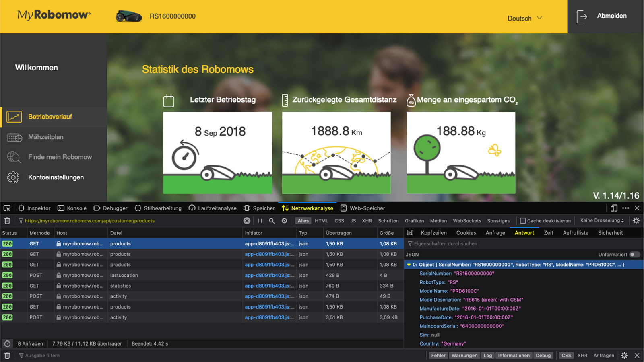Click the Warnungen filter button
The height and width of the screenshot is (362, 644).
click(x=464, y=356)
